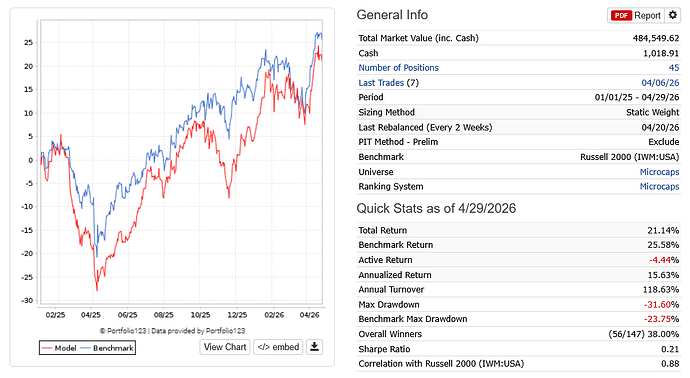Image resolution: width=690 pixels, height=378 pixels.
Task: Select the Annualized Return value 15.63%
Action: 663,275
